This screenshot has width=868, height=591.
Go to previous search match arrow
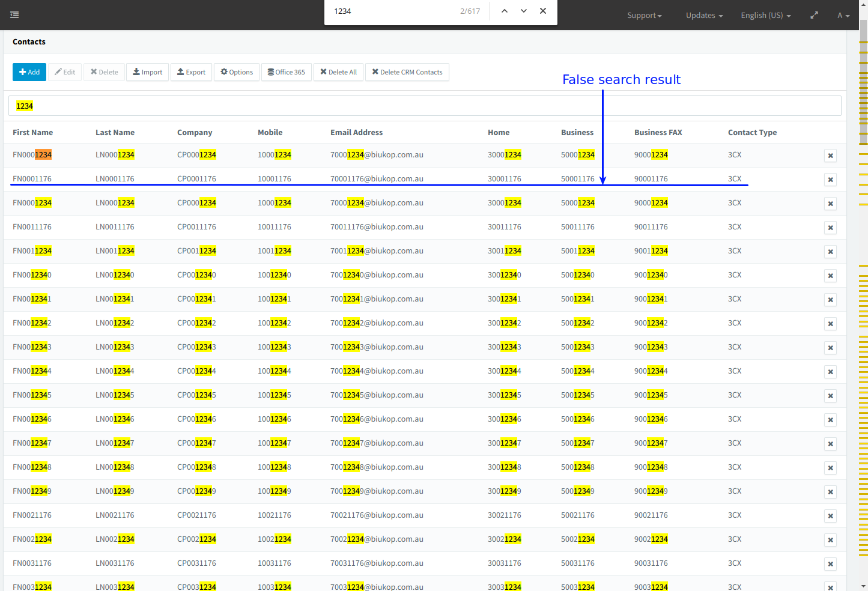[505, 11]
